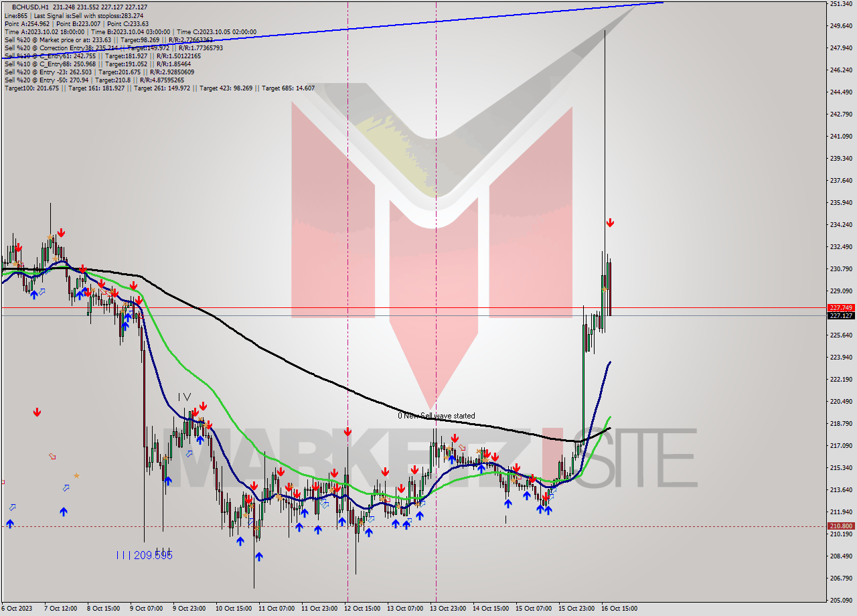857x616 pixels.
Task: Click the '14 Oct 15:00' time label
Action: pos(491,609)
